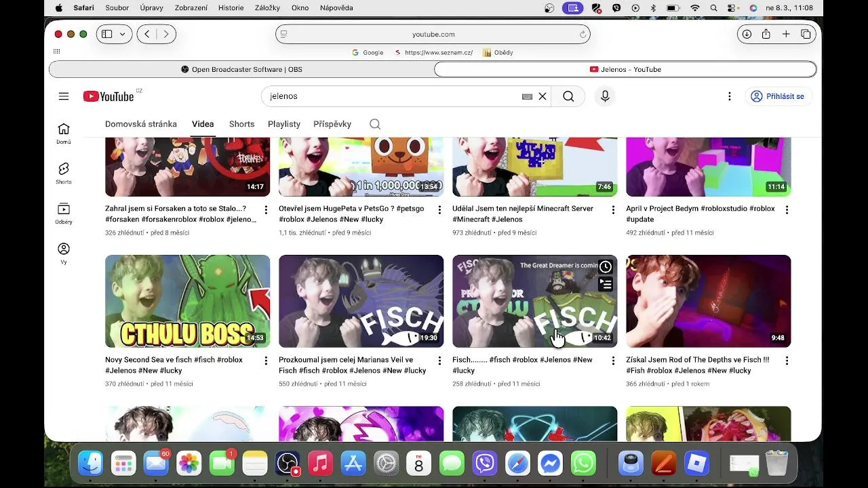Screen dimensions: 868x488
Task: Open options for Rod of The Depths video
Action: pos(787,361)
